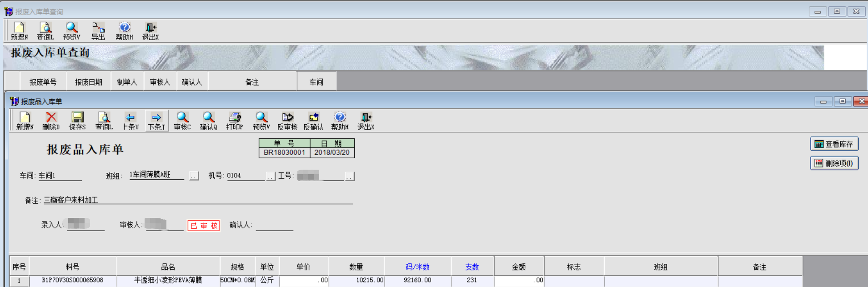
Task: Save the form with 保存S icon
Action: (x=77, y=121)
